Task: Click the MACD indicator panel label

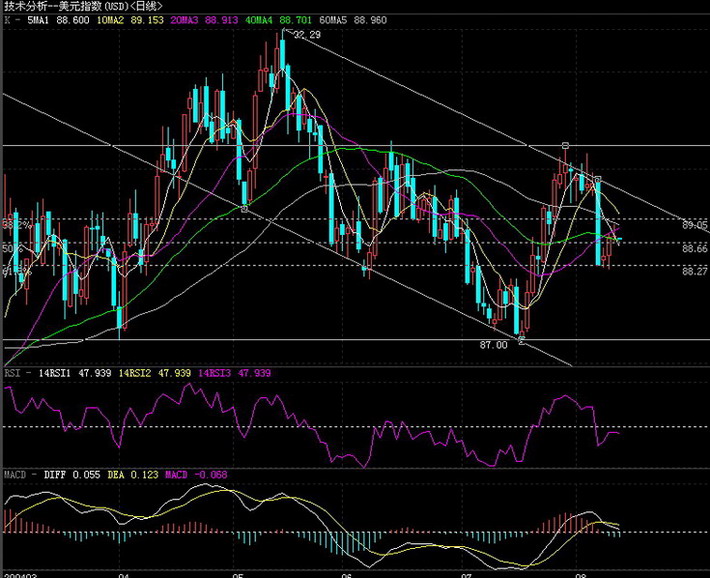Action: (15, 473)
